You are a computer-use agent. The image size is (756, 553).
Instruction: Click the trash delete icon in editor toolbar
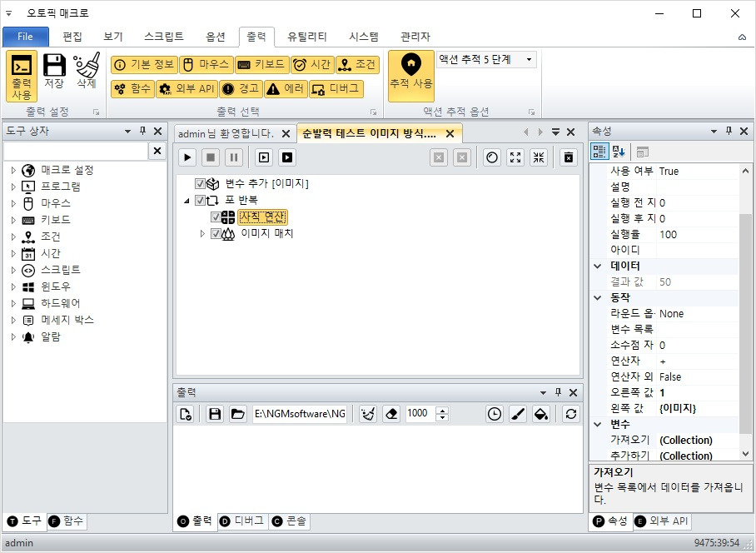click(x=569, y=157)
